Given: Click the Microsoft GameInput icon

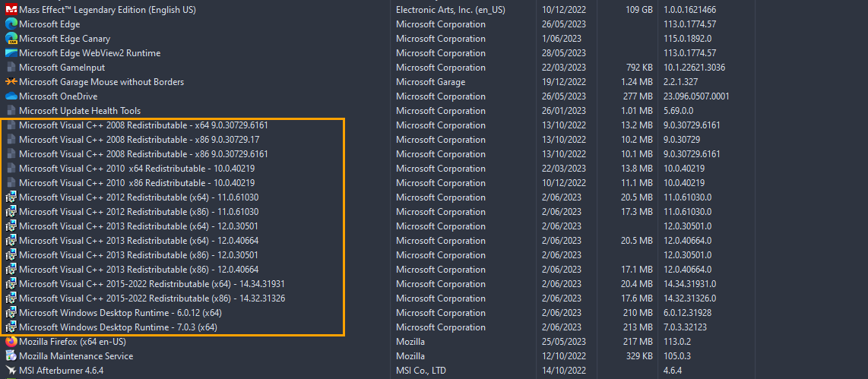Looking at the screenshot, I should (x=11, y=68).
